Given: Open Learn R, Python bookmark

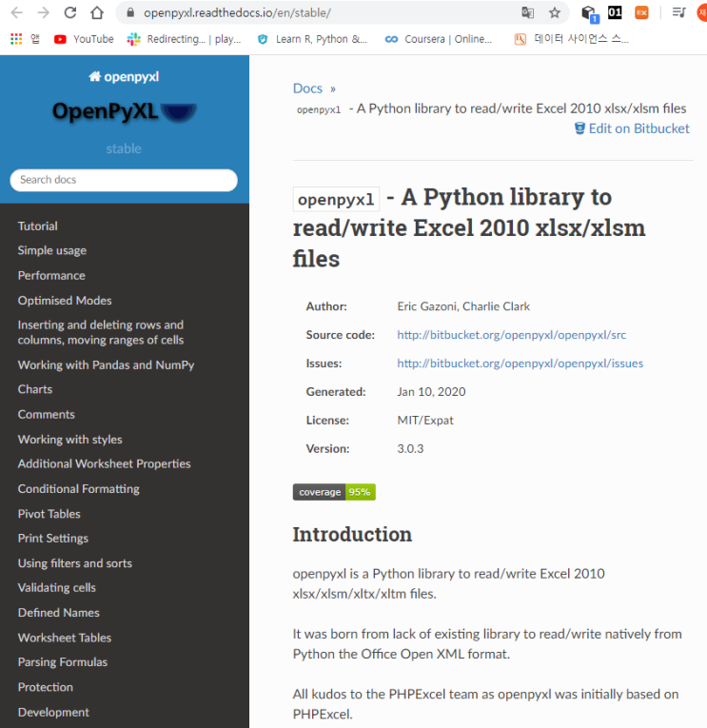Looking at the screenshot, I should click(x=312, y=39).
